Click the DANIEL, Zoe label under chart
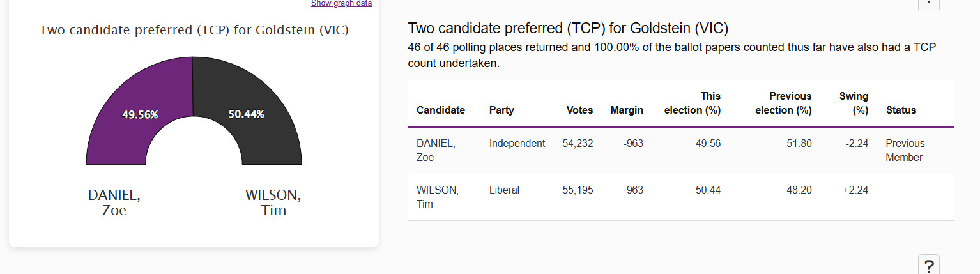This screenshot has width=980, height=274. click(x=114, y=202)
